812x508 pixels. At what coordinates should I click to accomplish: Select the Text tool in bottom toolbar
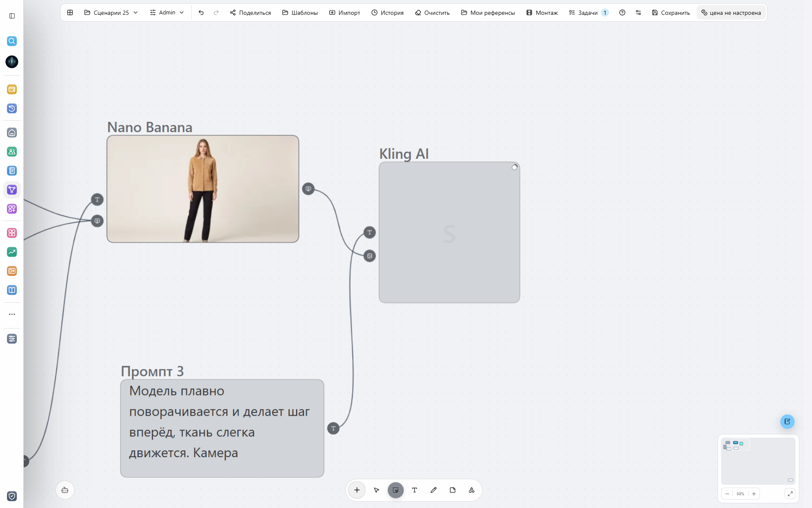414,490
